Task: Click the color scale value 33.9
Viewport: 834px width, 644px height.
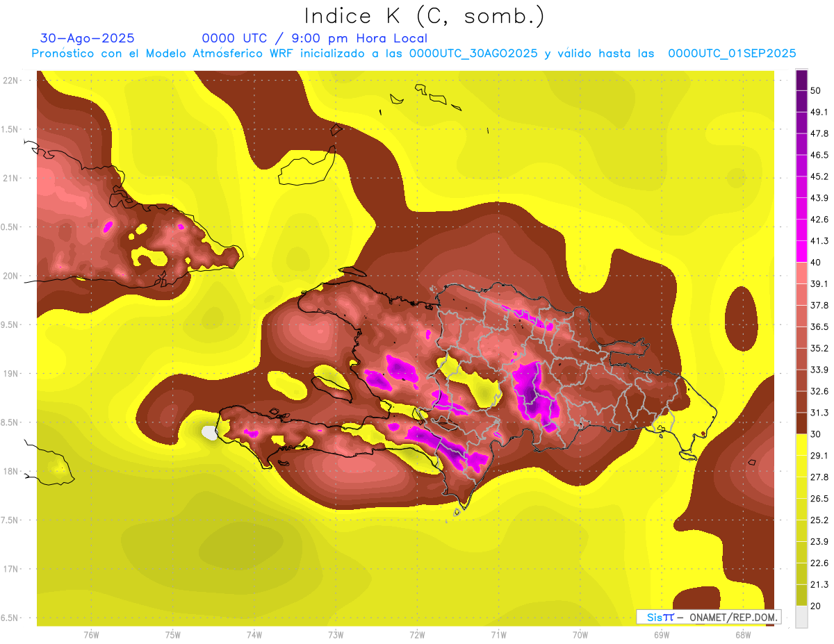Action: (819, 370)
